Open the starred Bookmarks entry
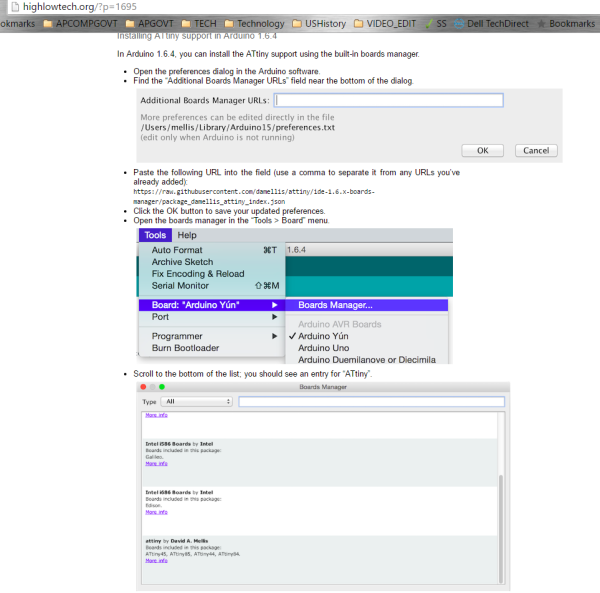Viewport: 600px width, 593px height. 566,24
